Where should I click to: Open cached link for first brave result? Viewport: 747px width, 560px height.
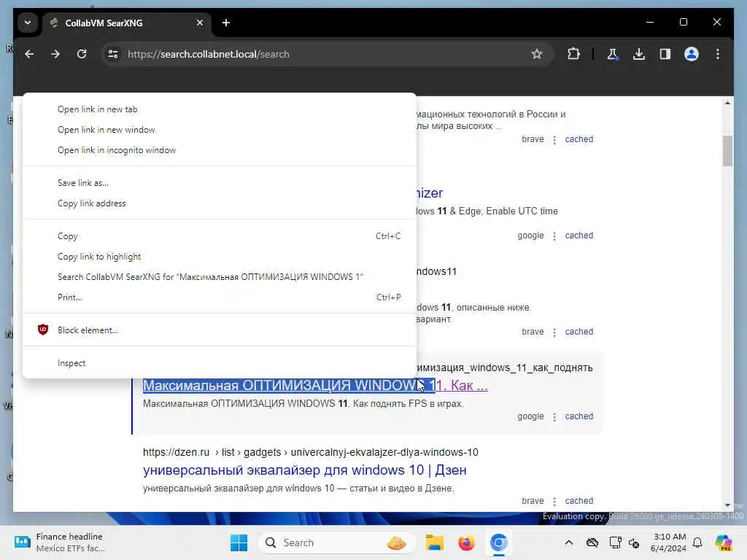[578, 139]
